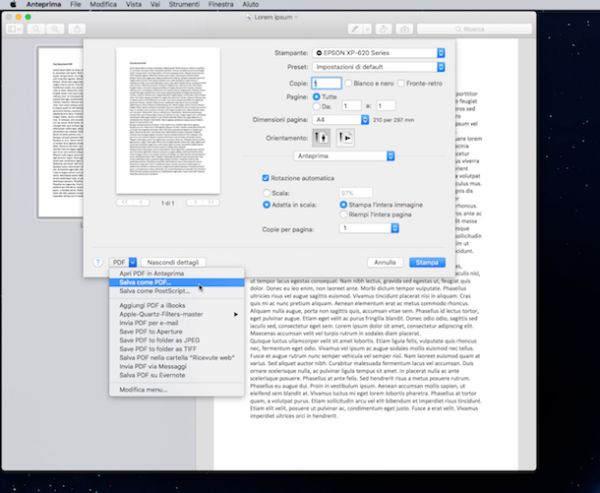The height and width of the screenshot is (493, 600).
Task: Go to previous page in print preview
Action: [140, 203]
